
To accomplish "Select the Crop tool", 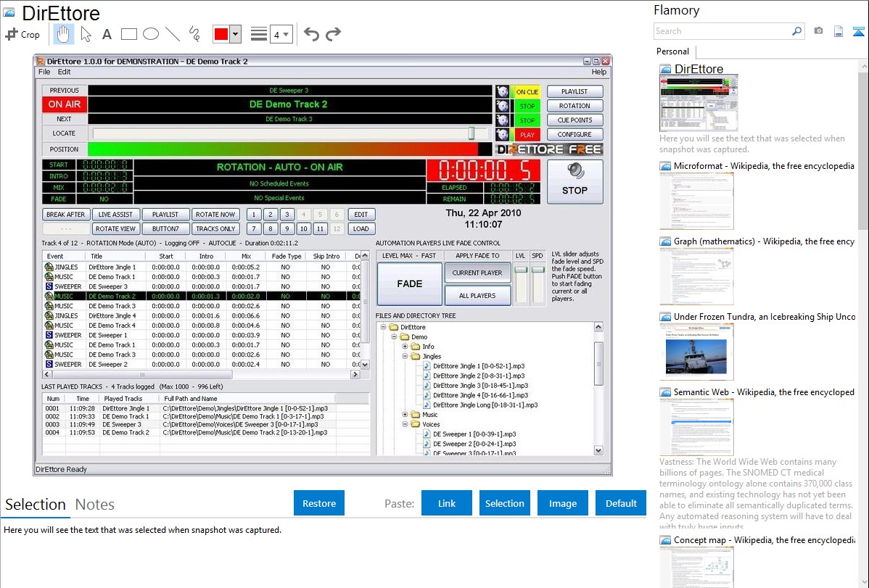I will click(x=22, y=34).
